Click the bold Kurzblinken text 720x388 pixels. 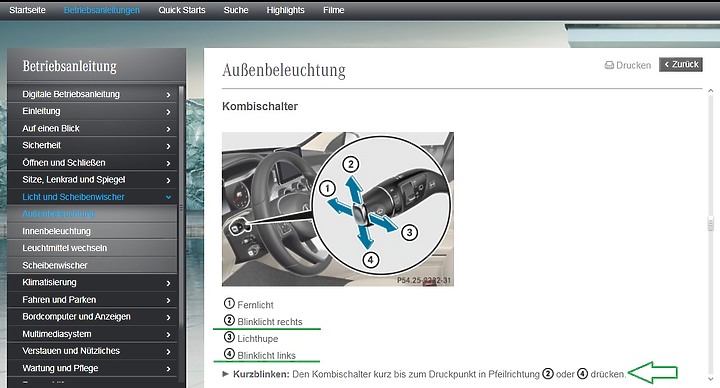tap(261, 374)
